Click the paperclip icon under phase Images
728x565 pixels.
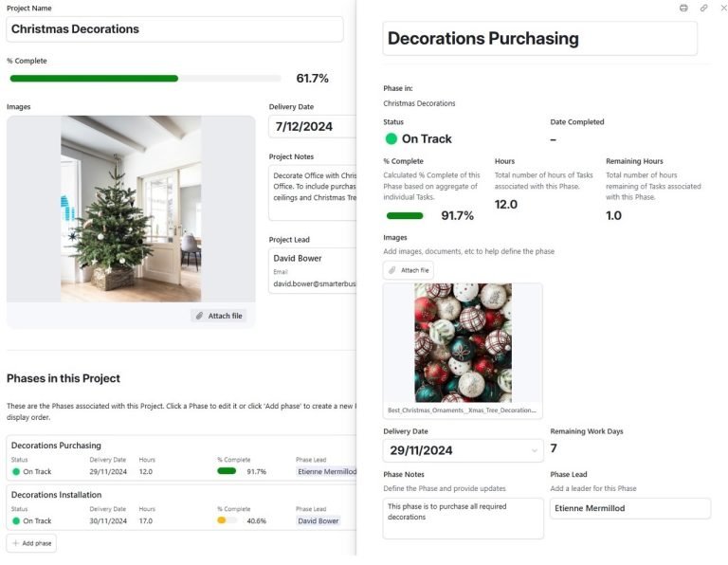(x=392, y=270)
